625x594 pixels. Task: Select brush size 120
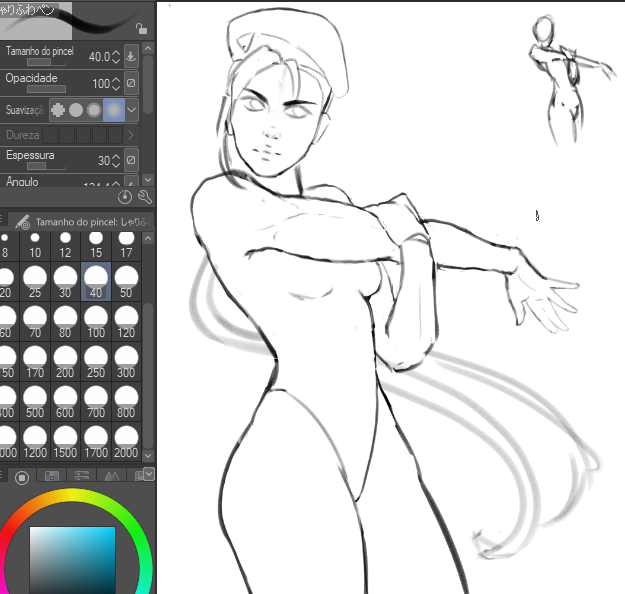click(126, 322)
